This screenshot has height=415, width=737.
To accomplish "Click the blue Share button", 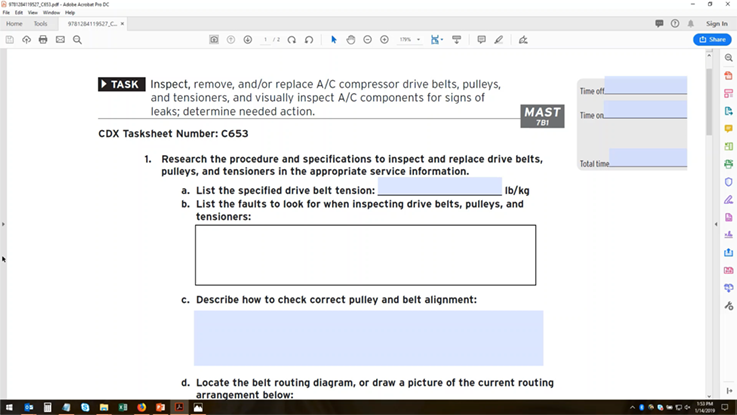I will click(x=713, y=39).
